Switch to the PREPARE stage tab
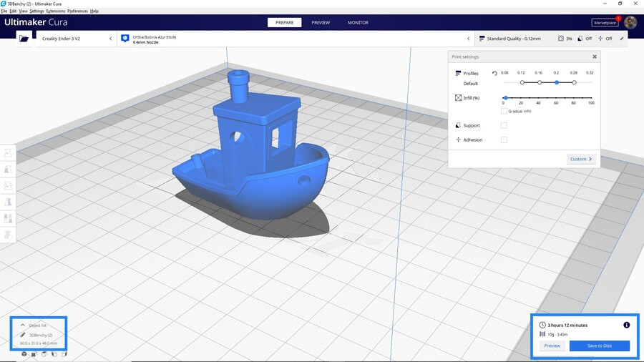 [285, 23]
